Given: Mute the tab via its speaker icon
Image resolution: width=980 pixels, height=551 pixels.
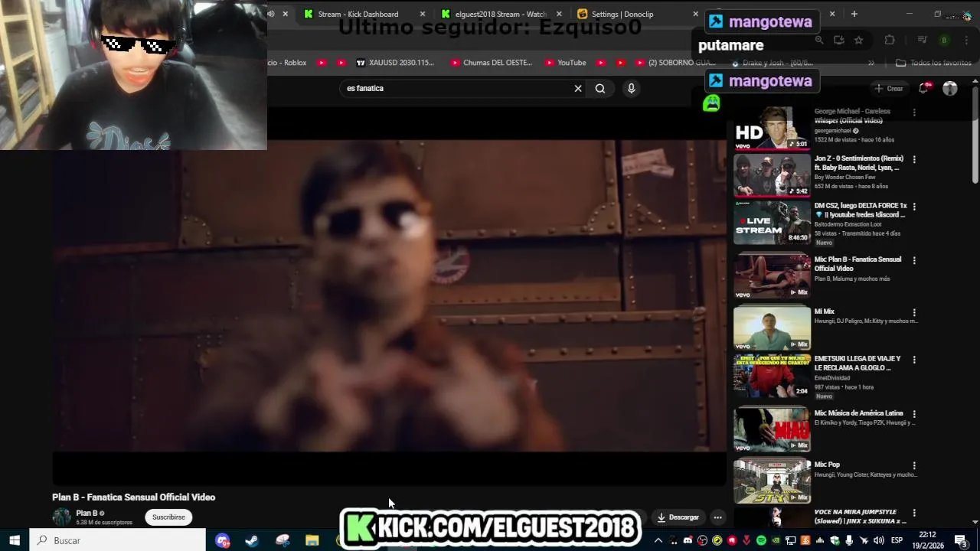Looking at the screenshot, I should 270,14.
